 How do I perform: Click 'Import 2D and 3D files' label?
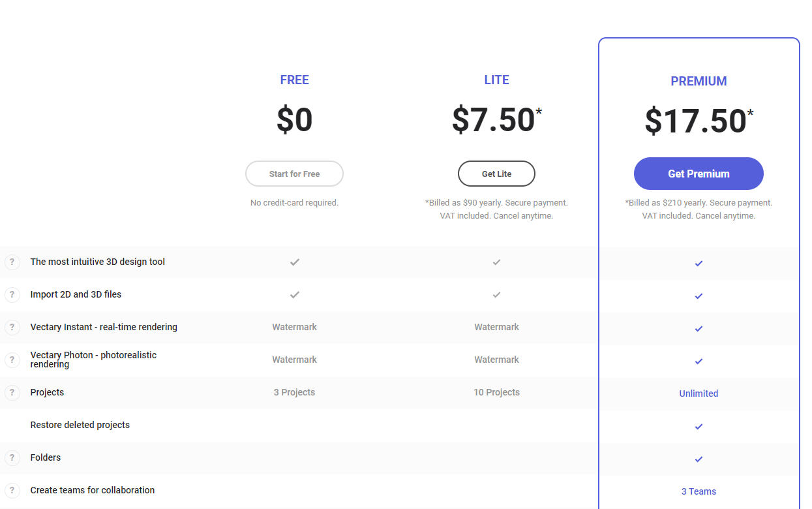point(76,294)
